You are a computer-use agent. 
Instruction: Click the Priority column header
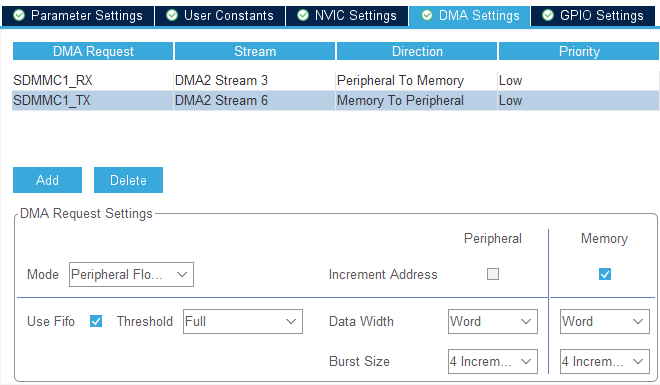coord(579,51)
